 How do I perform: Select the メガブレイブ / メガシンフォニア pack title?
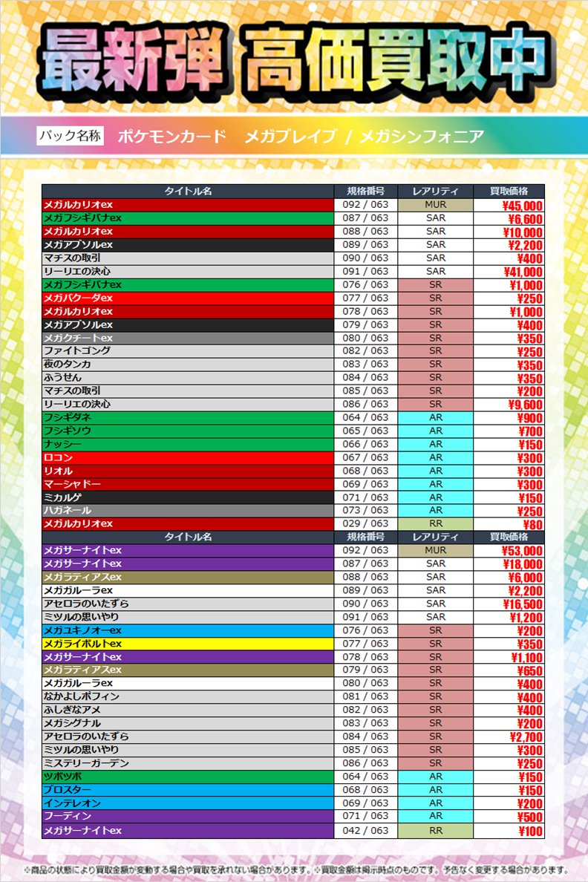tap(364, 136)
